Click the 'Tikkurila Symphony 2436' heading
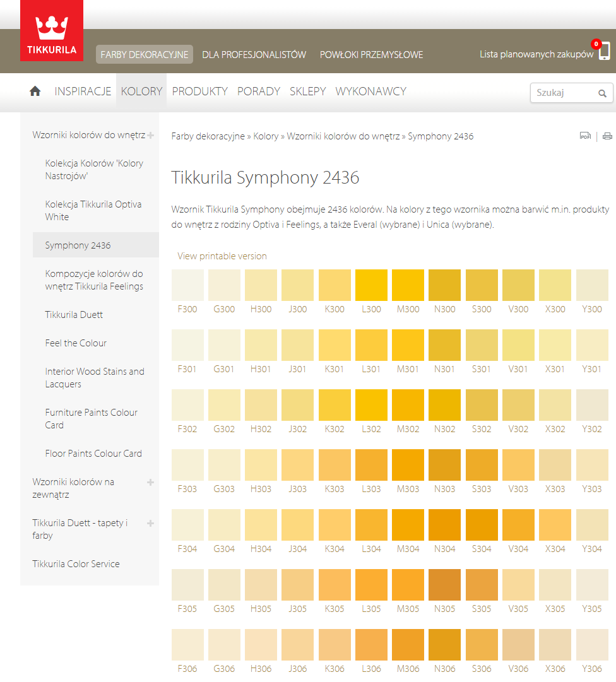 [x=265, y=177]
